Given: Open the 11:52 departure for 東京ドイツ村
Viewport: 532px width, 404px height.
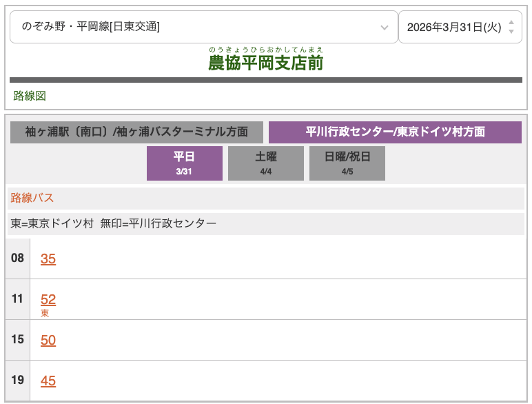Looking at the screenshot, I should click(48, 300).
